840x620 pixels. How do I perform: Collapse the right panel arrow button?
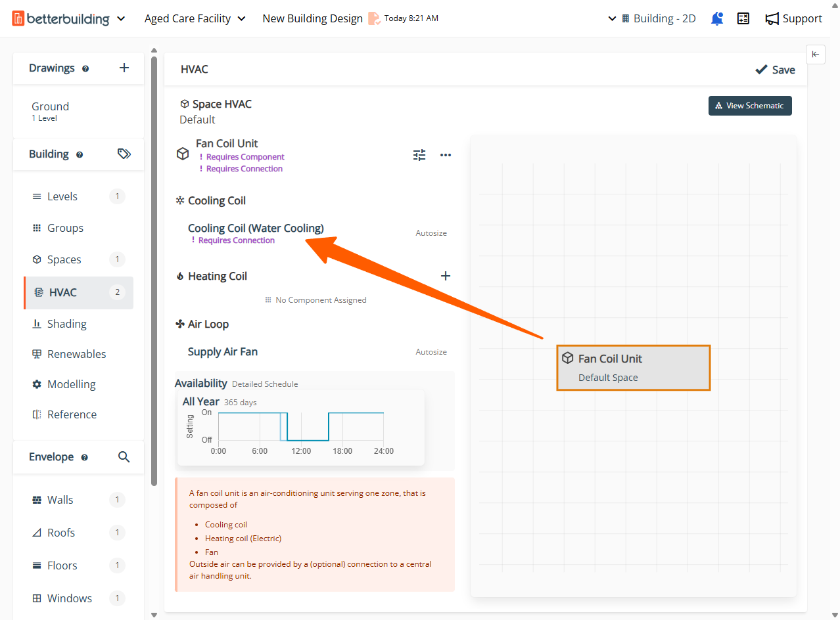click(816, 55)
